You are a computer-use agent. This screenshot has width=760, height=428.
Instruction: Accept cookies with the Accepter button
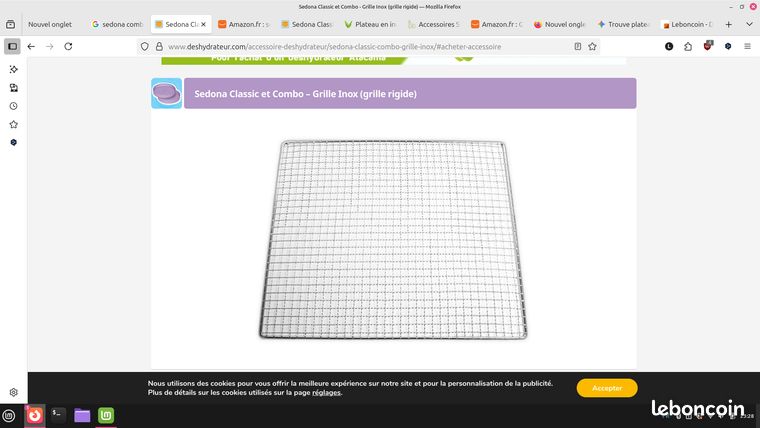click(x=607, y=388)
